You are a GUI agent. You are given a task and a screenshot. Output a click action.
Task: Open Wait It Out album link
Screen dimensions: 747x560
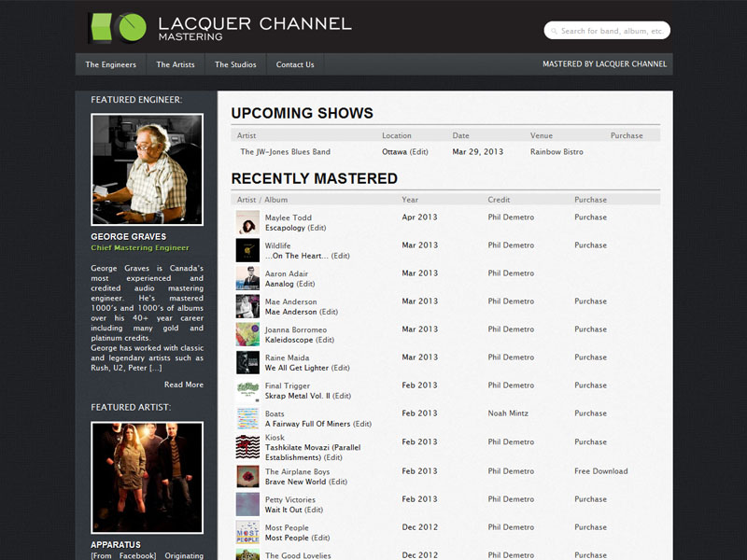coord(284,510)
